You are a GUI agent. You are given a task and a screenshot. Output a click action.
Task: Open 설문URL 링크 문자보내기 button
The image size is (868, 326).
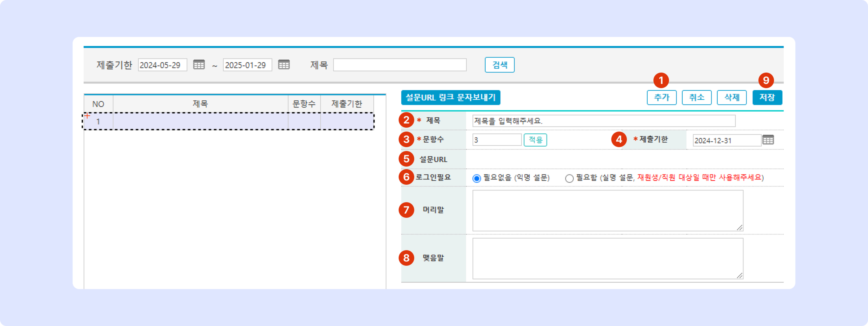pyautogui.click(x=451, y=98)
